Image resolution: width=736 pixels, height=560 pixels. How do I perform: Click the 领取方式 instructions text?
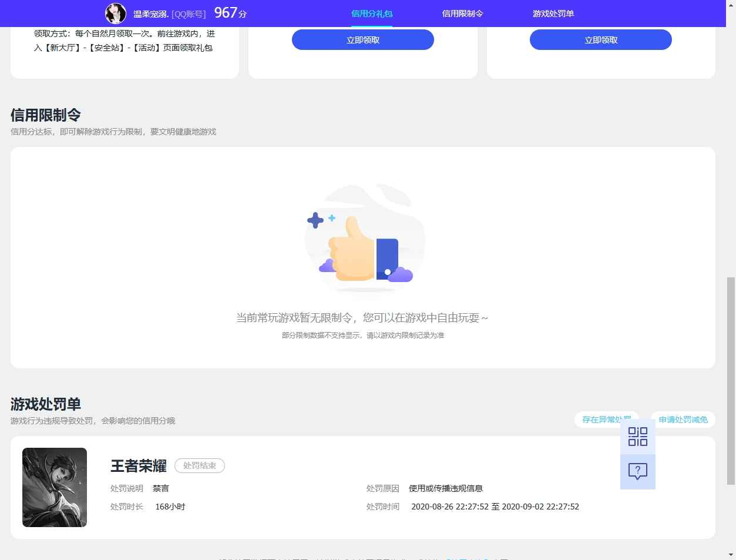tap(125, 41)
